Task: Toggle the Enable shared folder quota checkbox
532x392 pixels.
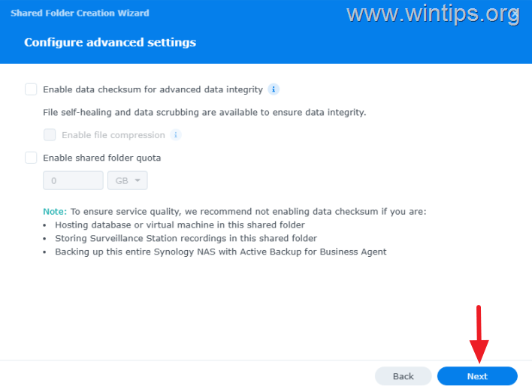Action: (x=31, y=158)
